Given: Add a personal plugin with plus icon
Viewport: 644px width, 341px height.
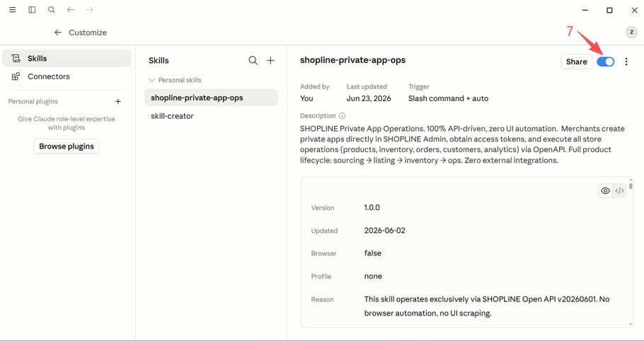Looking at the screenshot, I should (x=118, y=101).
